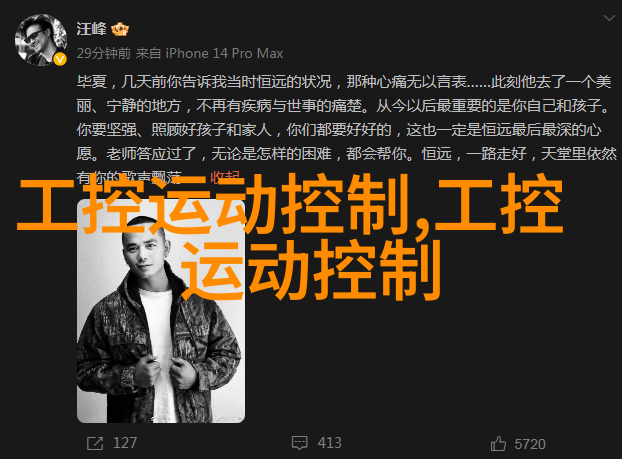Screen dimensions: 622x459
Task: Click the iPhone 14 Pro Max source
Action: [224, 53]
